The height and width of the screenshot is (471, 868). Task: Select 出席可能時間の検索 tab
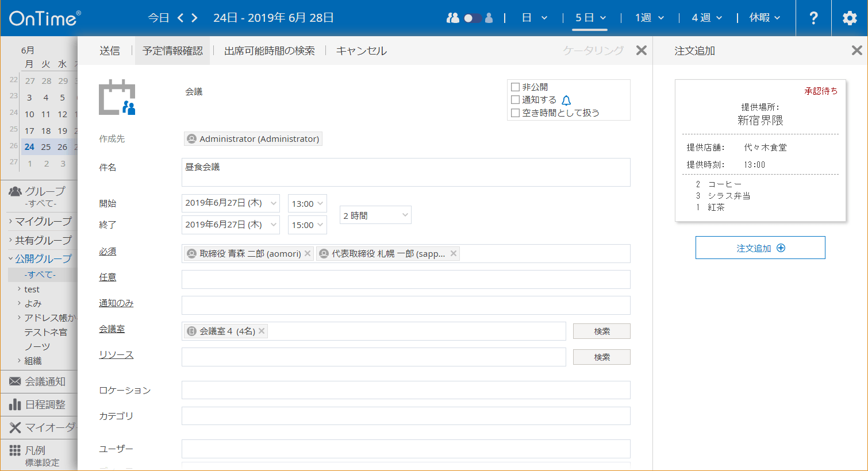[269, 51]
